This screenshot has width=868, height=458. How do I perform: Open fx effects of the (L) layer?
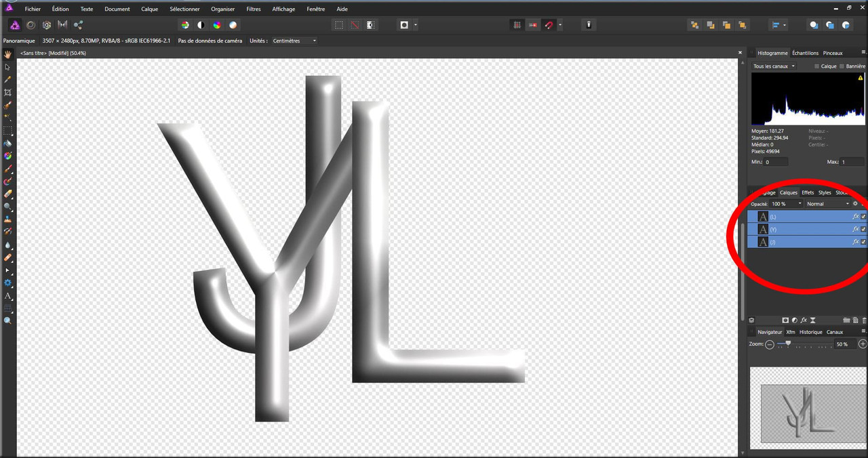tap(855, 217)
